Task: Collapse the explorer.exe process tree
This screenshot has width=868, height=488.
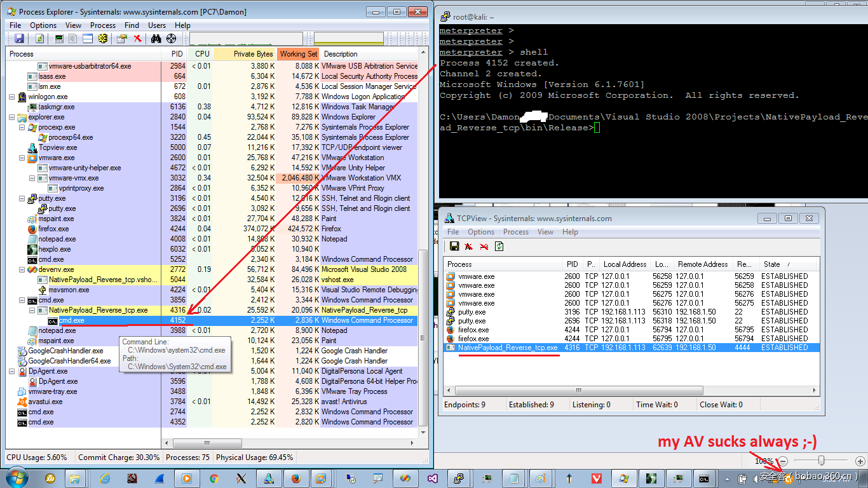Action: (13, 117)
